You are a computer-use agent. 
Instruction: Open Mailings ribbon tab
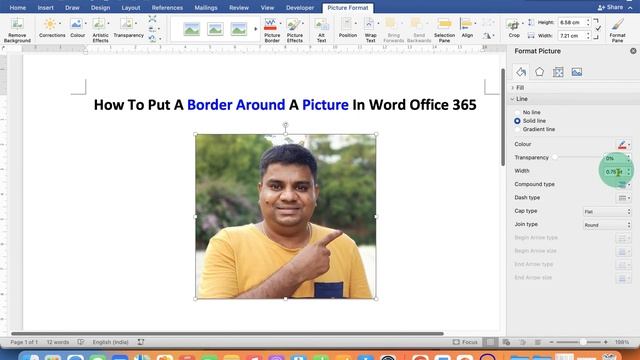(x=206, y=8)
